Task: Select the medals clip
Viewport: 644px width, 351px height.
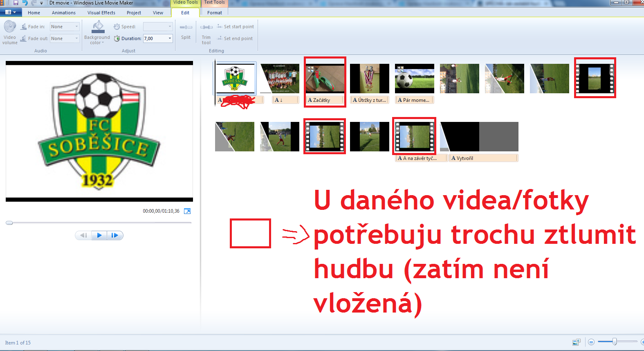Action: pos(370,79)
